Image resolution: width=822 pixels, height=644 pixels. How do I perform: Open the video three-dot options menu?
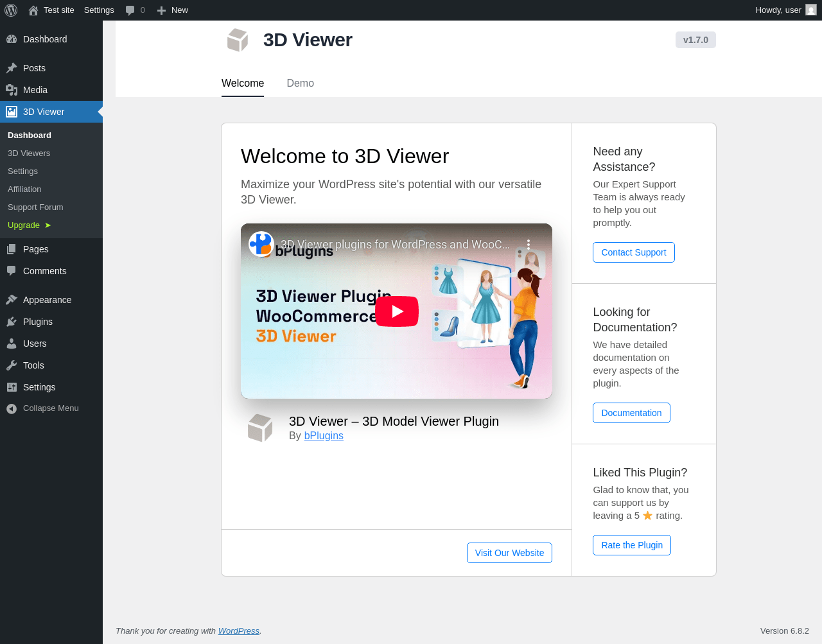(529, 245)
